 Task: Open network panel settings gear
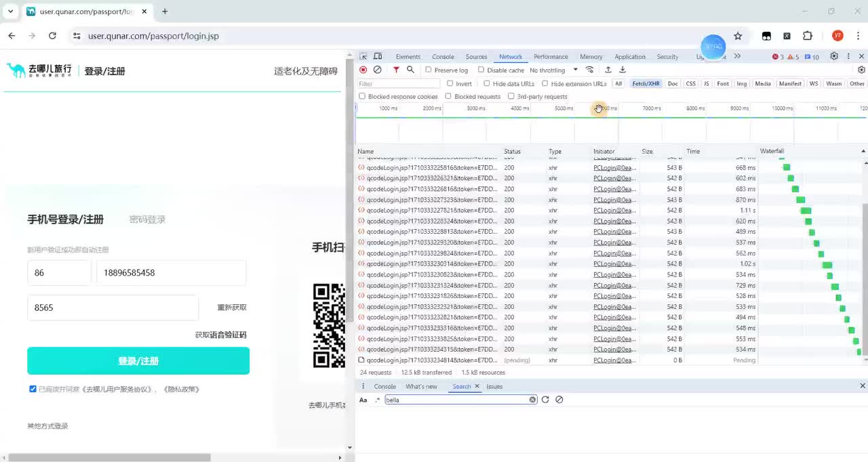tap(861, 70)
